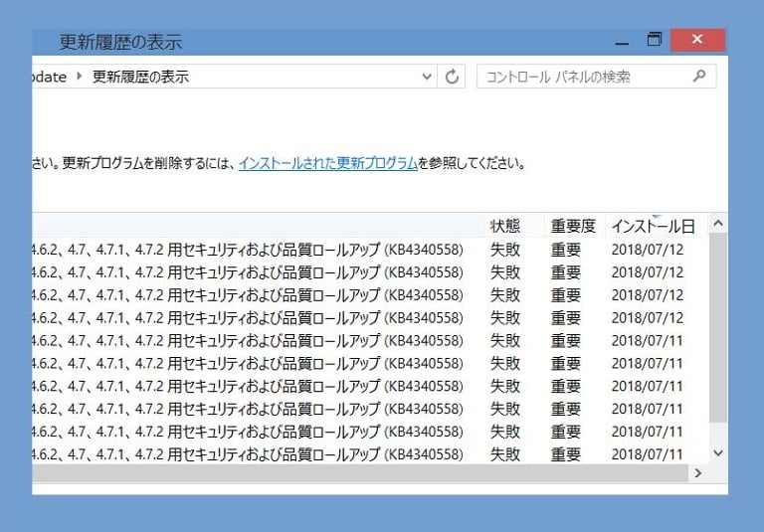Minimize the 更新履歴の表示 window

tap(622, 41)
